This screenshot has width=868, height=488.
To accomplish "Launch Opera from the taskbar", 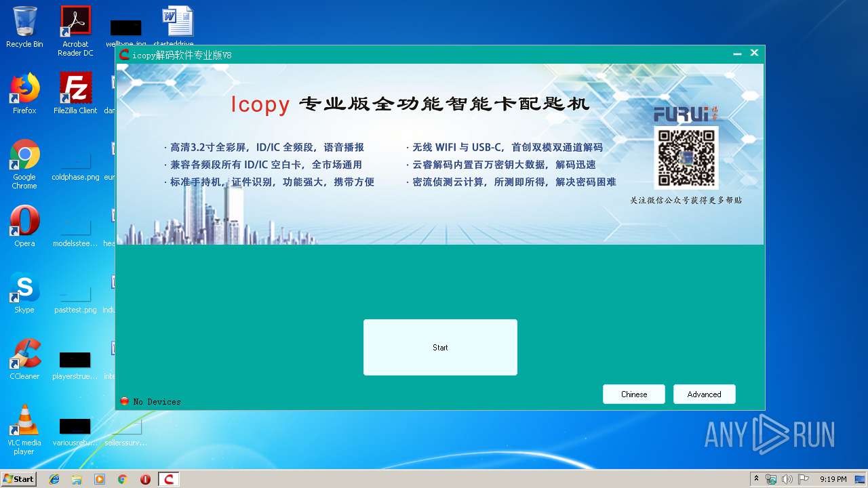I will [x=145, y=479].
